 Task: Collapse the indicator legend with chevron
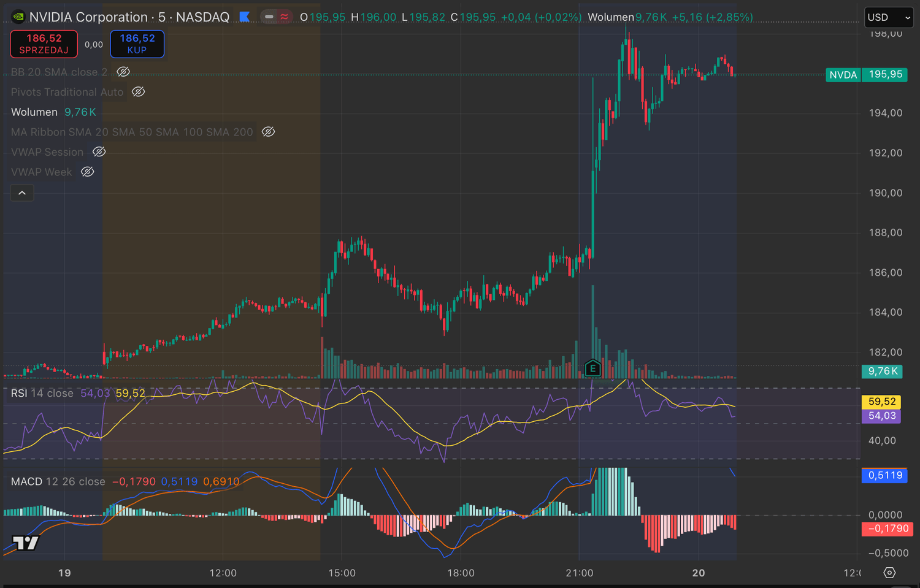click(x=22, y=193)
